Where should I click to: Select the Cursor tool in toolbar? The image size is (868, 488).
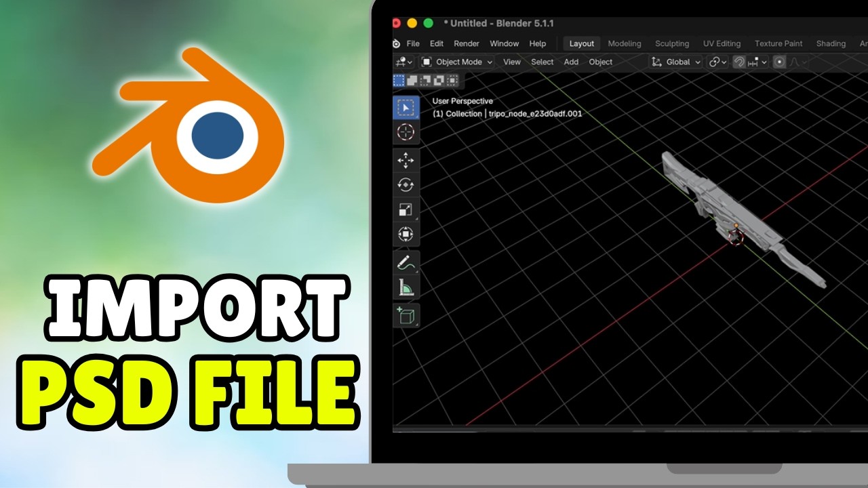point(406,132)
